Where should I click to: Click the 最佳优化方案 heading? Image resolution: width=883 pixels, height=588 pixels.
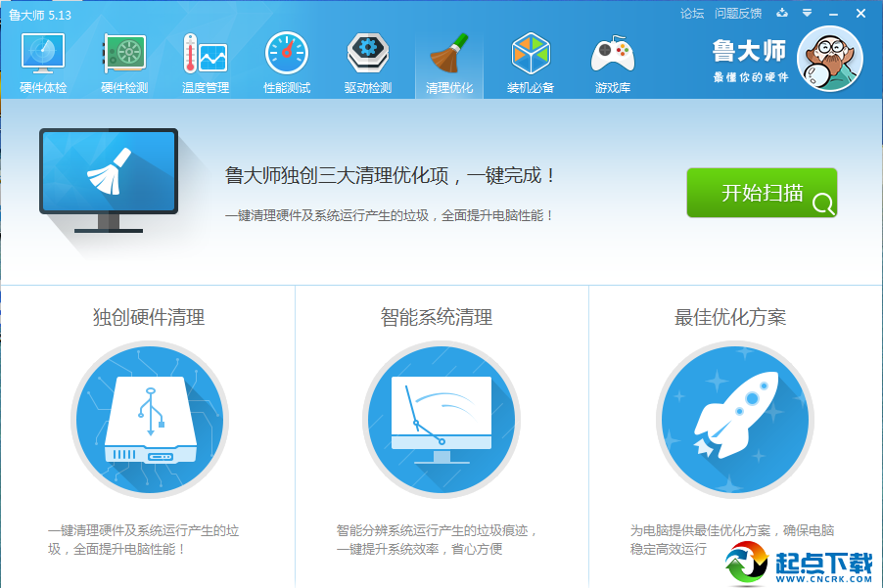pyautogui.click(x=730, y=317)
